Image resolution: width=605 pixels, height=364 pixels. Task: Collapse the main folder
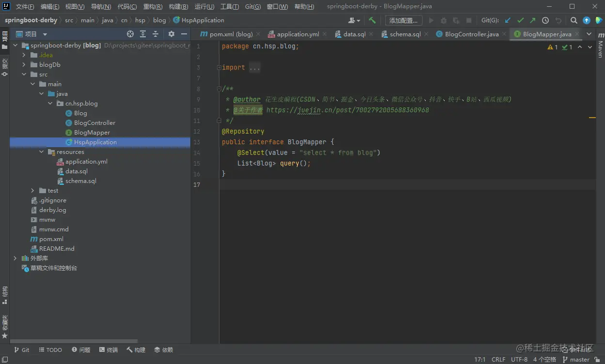click(x=32, y=84)
